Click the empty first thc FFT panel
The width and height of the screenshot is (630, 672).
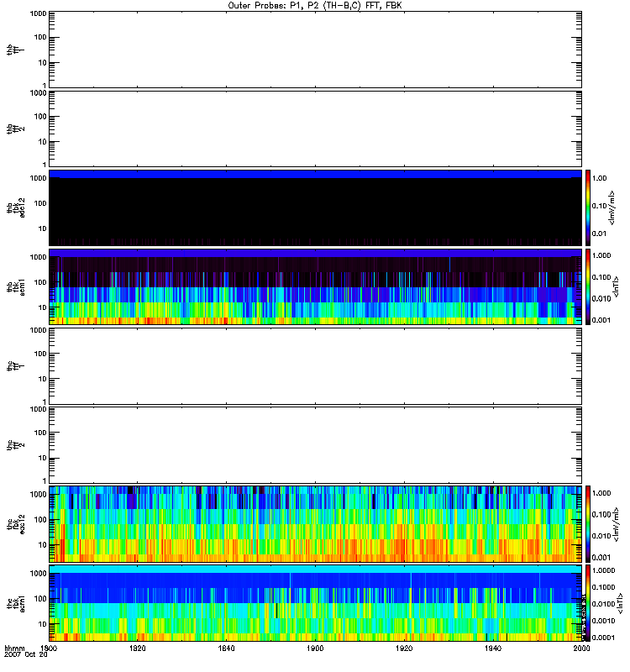pos(316,365)
